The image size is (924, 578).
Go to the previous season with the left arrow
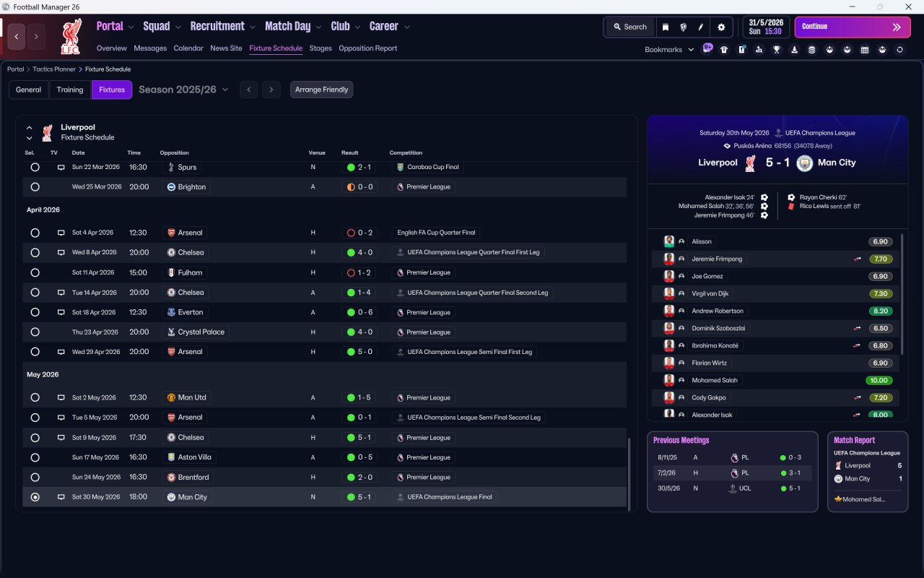(x=248, y=90)
